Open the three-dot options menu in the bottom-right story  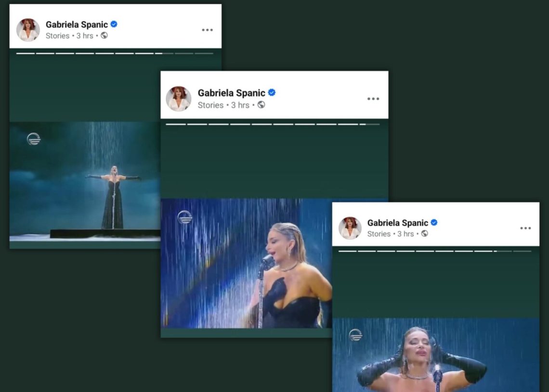525,228
